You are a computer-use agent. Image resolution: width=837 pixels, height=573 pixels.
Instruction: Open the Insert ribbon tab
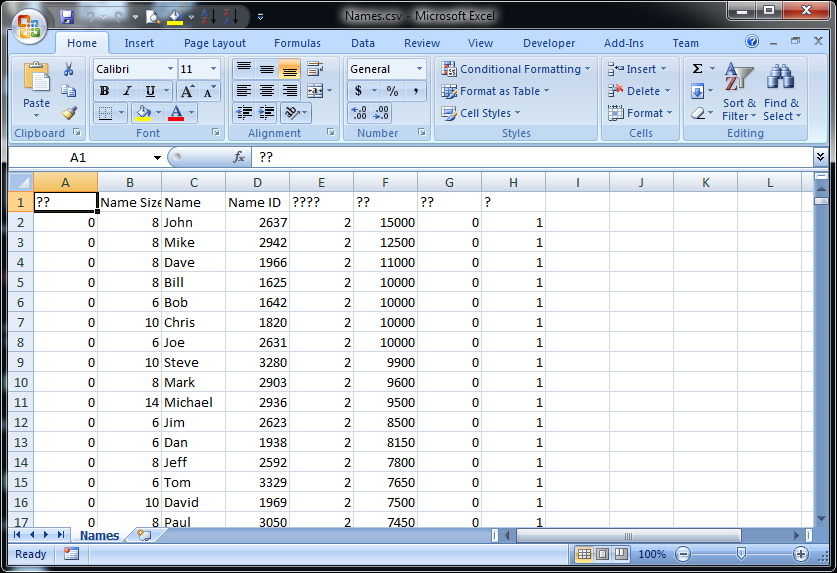pyautogui.click(x=139, y=43)
